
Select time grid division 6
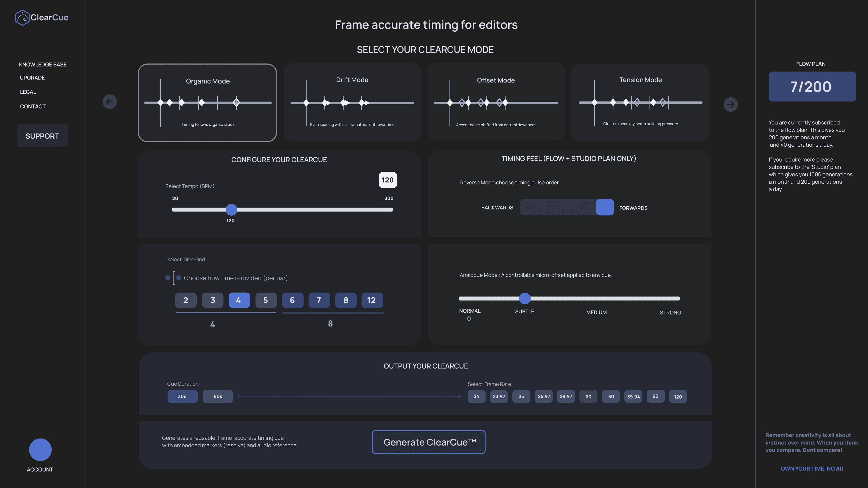292,300
